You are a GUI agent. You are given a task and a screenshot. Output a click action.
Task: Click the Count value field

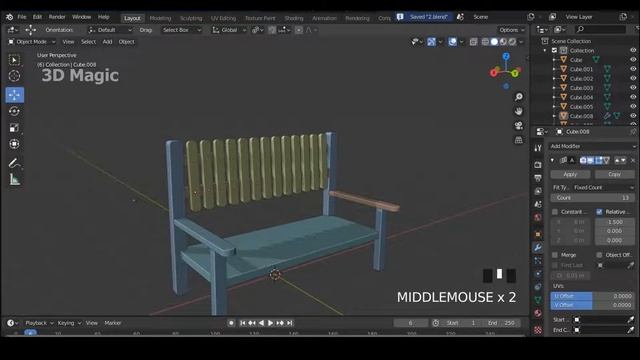click(593, 198)
